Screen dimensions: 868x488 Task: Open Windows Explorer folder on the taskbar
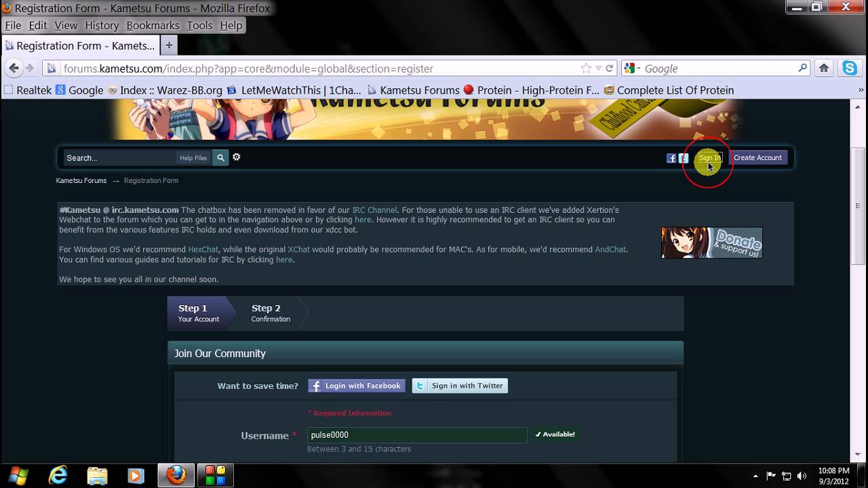pos(97,476)
